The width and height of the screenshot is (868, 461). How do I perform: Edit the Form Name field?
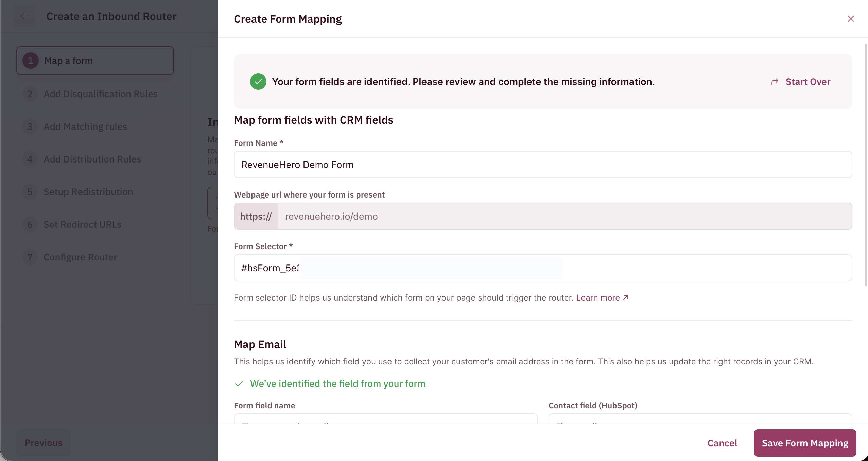click(x=543, y=165)
